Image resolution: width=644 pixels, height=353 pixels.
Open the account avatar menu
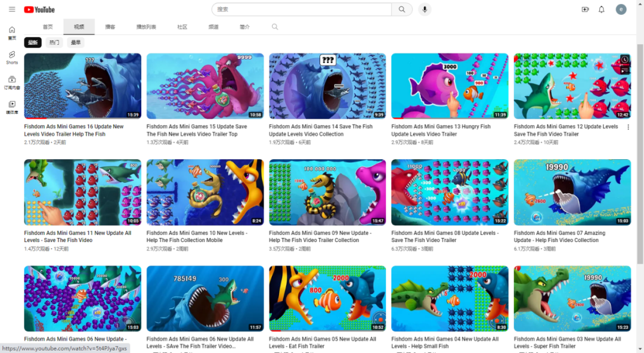pyautogui.click(x=621, y=10)
